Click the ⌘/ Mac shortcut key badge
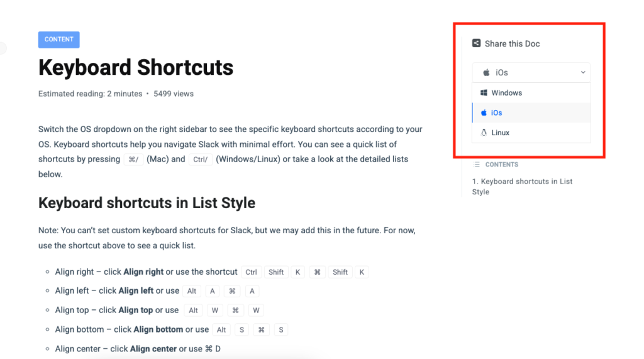Screen dimensions: 644x359 pos(133,160)
